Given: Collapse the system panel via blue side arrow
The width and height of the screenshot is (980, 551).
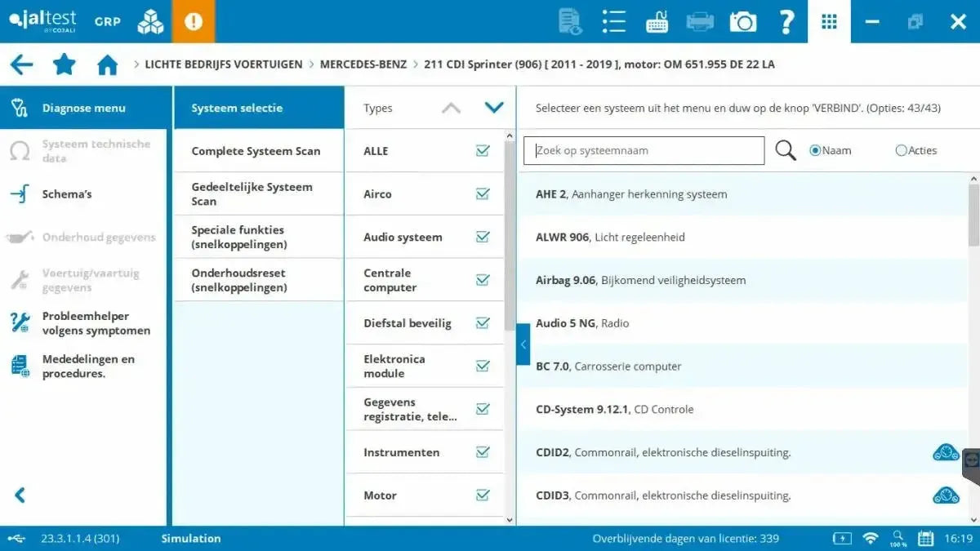Looking at the screenshot, I should tap(523, 344).
